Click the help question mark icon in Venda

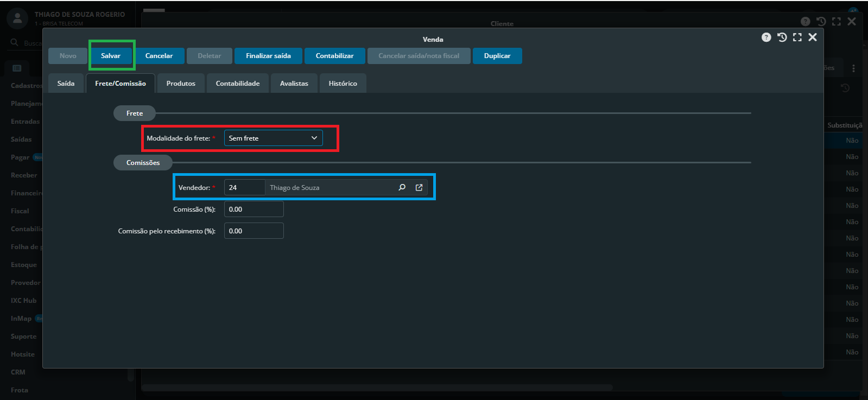tap(766, 37)
